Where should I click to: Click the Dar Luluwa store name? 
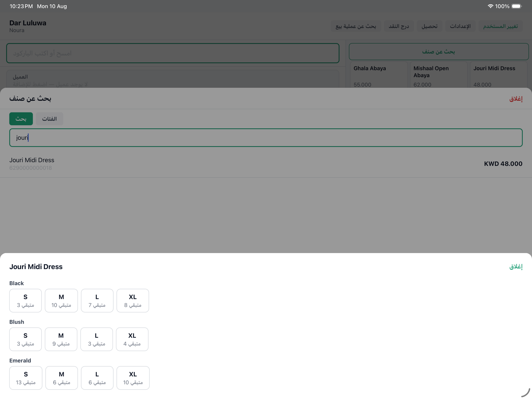28,23
